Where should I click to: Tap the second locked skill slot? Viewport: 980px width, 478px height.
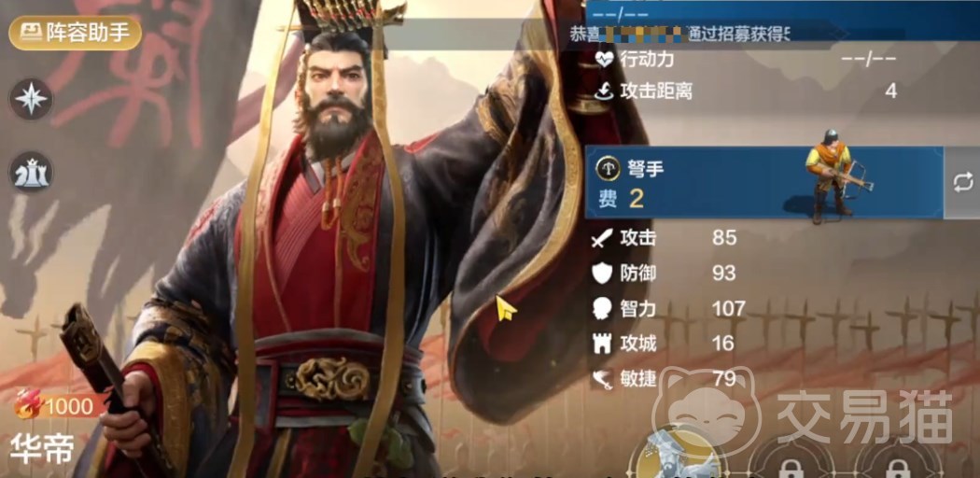click(x=898, y=459)
